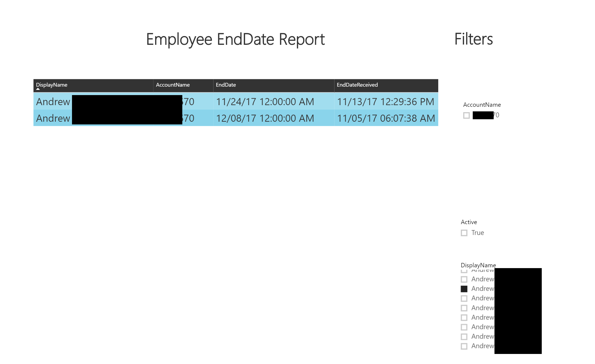Select the 12/08/17 12:00:00 AM EndDate cell
595x364 pixels.
tap(265, 118)
